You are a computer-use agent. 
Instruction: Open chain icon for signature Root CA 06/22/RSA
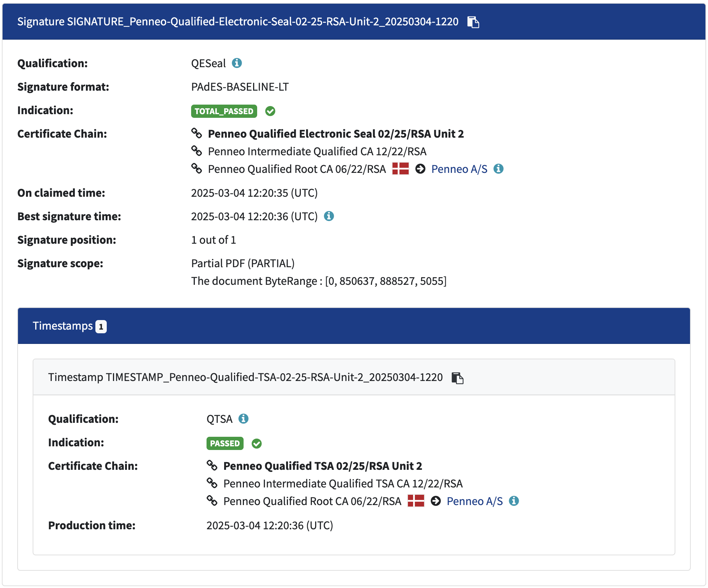click(197, 168)
